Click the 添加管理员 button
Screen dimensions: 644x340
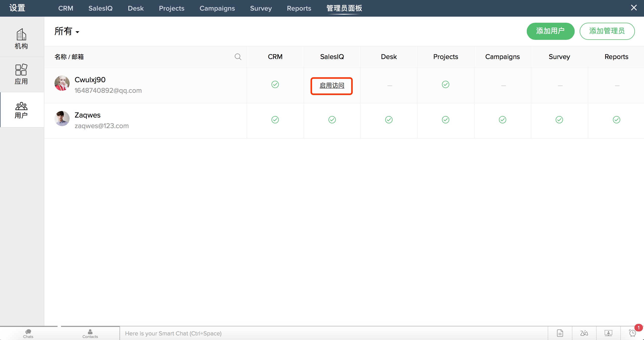(607, 31)
